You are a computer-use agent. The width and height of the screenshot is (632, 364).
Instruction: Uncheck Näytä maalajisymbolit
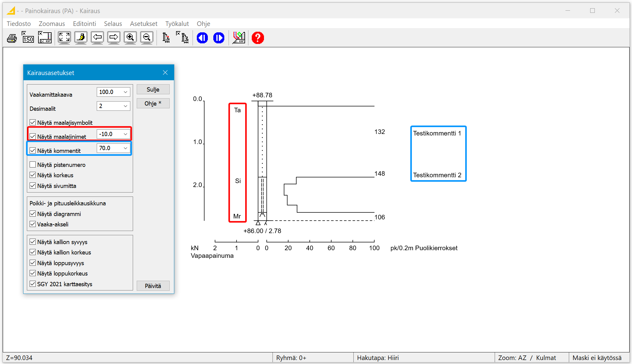pyautogui.click(x=33, y=123)
